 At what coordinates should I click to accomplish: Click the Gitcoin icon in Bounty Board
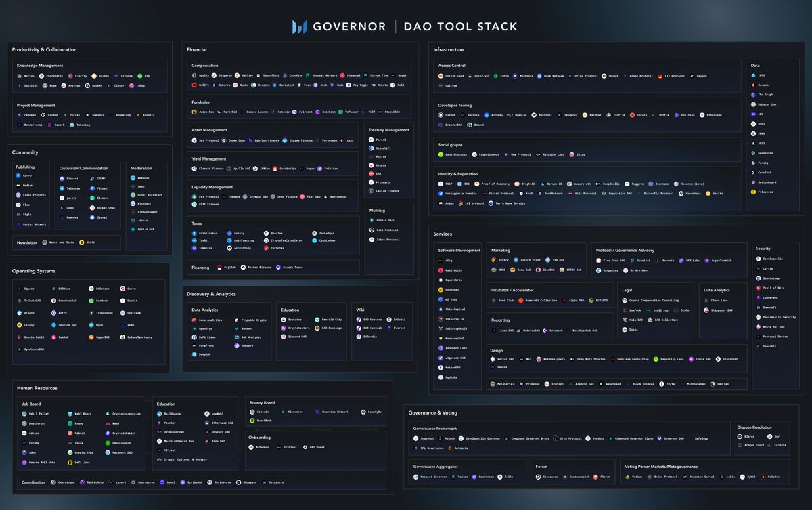pos(253,412)
